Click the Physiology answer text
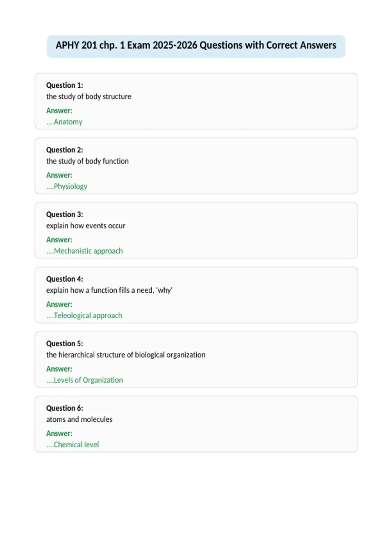The height and width of the screenshot is (556, 392). (x=67, y=186)
